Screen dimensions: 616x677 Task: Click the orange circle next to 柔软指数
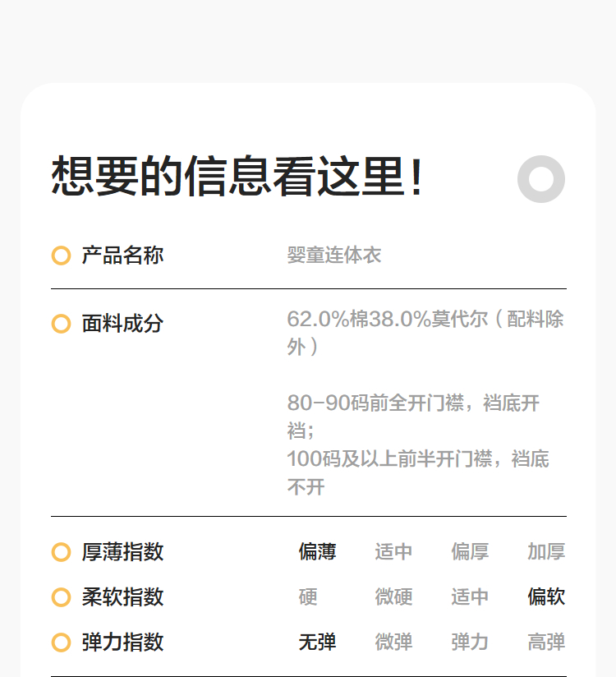click(61, 597)
